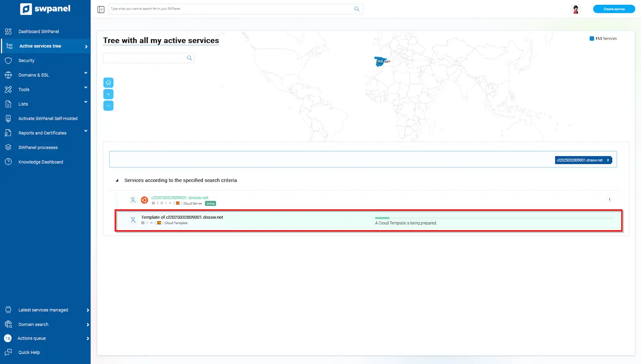Open the cl2025032809001.dnssw.net server link

pos(179,197)
